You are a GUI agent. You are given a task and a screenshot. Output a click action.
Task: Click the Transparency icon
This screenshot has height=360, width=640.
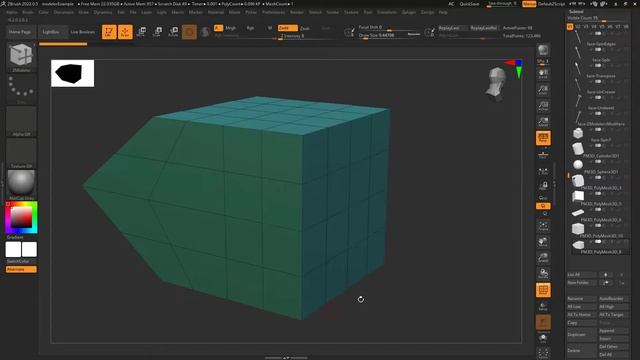point(543,306)
